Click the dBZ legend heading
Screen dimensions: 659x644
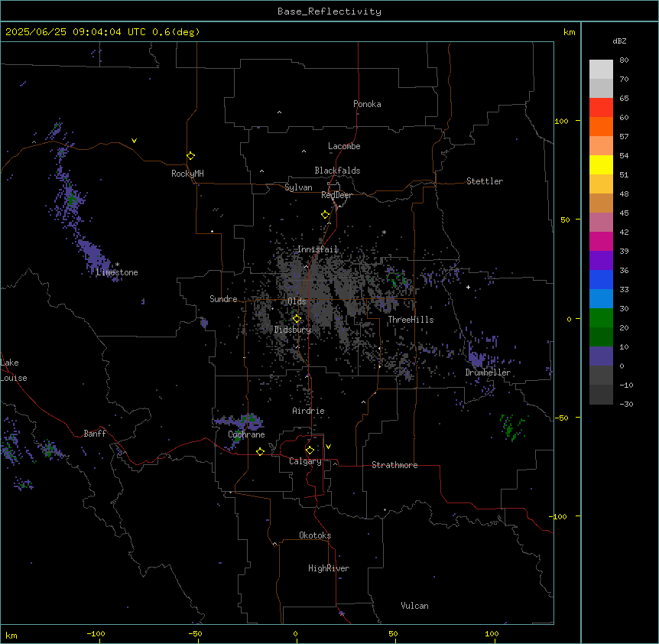tap(619, 41)
